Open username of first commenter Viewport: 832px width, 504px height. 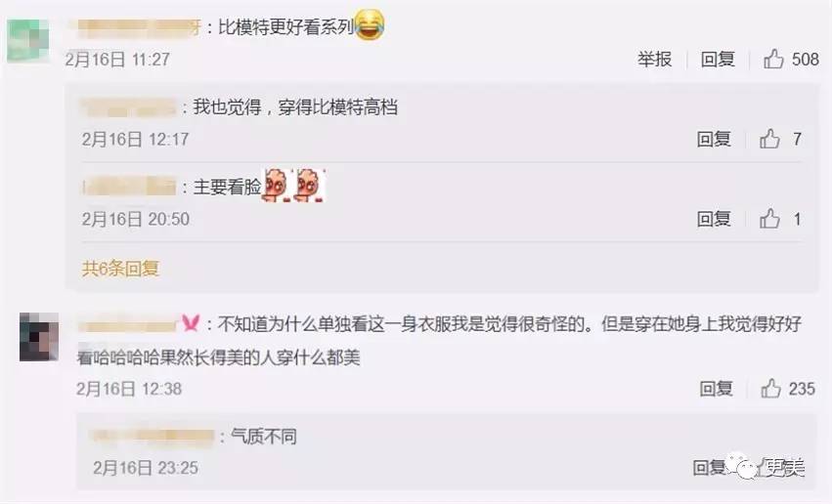coord(138,28)
